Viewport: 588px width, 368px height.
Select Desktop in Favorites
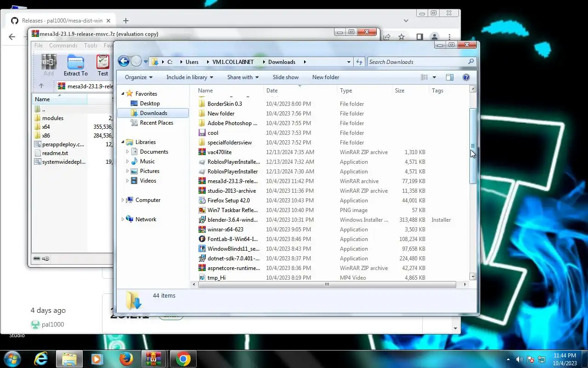(150, 103)
